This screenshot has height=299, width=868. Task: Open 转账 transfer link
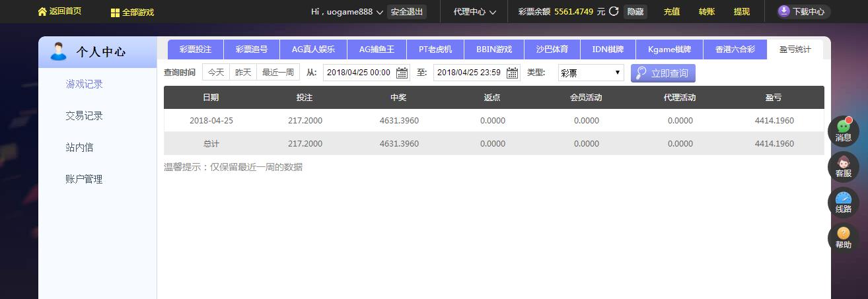click(707, 12)
